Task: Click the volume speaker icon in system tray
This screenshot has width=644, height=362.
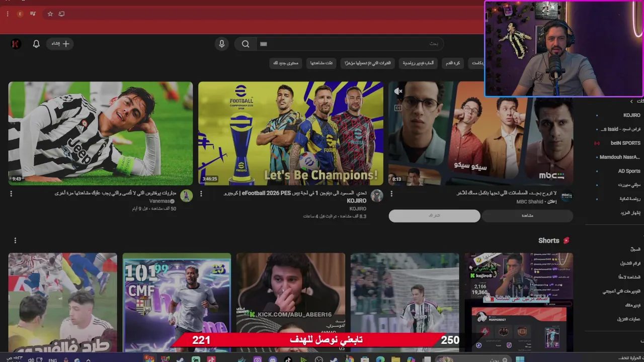Action: pos(31,360)
